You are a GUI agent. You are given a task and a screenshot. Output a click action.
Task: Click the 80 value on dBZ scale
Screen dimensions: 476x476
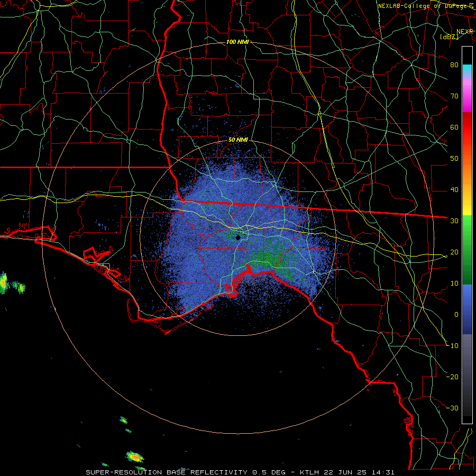[x=454, y=65]
